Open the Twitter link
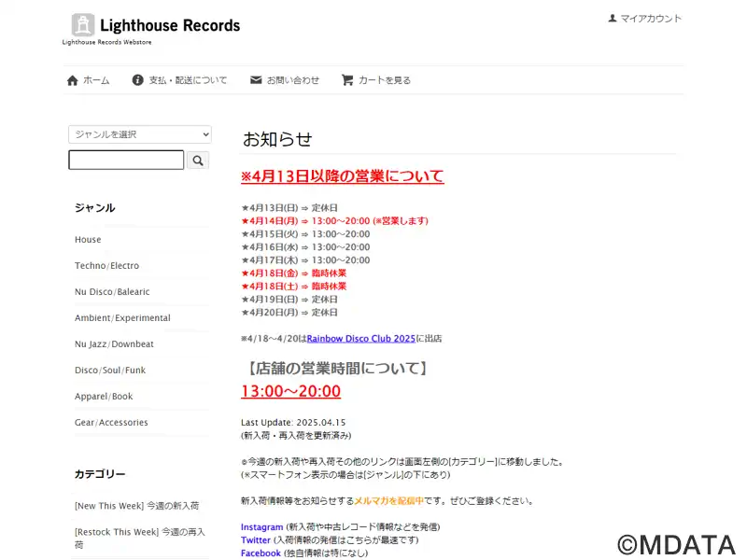The width and height of the screenshot is (747, 560). 256,540
